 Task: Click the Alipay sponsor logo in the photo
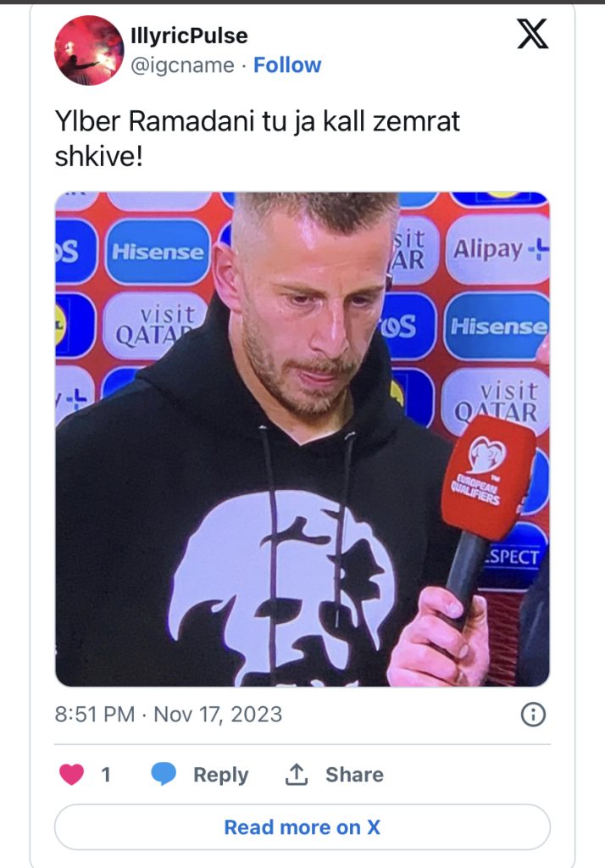click(497, 250)
